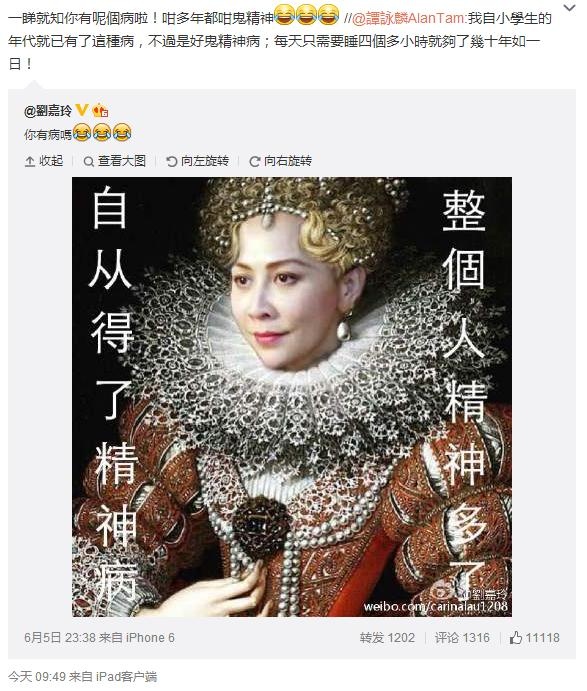The image size is (587, 691).
Task: Click the counterclockwise rotate icon
Action: click(x=171, y=162)
